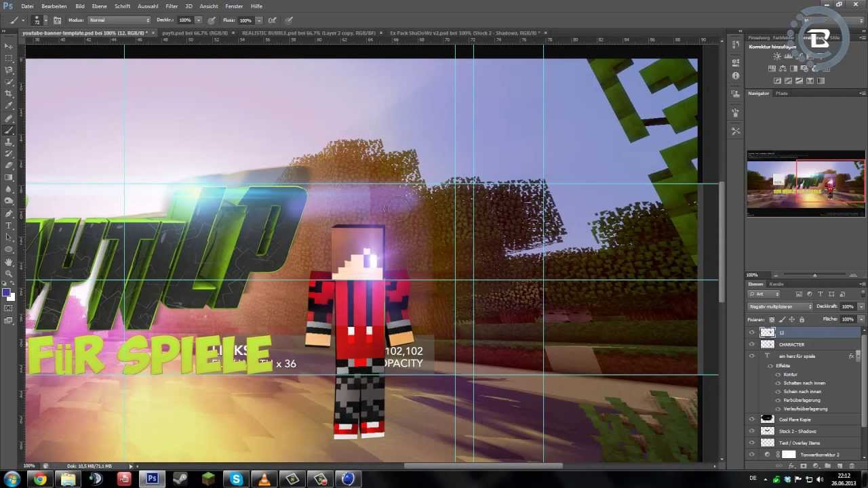The width and height of the screenshot is (868, 488).
Task: Select the Hand tool
Action: pyautogui.click(x=9, y=262)
